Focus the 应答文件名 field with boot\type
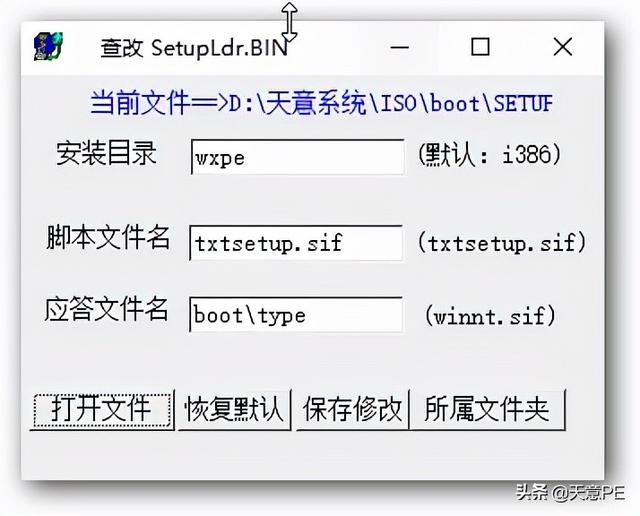Viewport: 640px width, 516px height. 296,315
